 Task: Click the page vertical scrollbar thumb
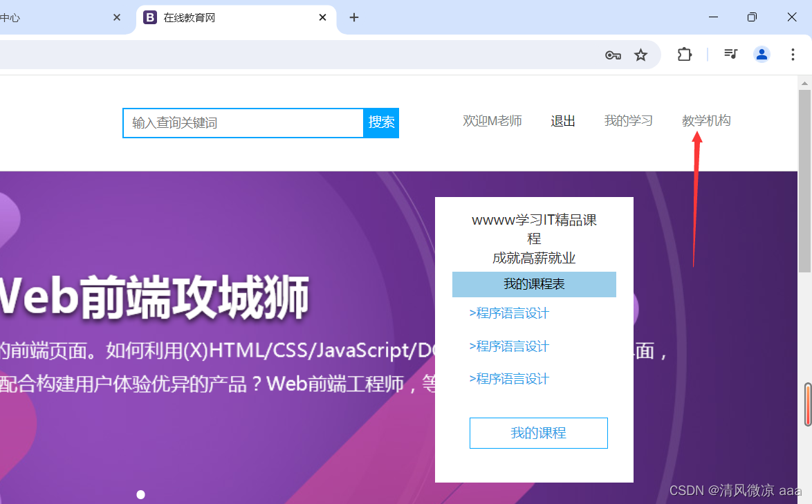804,181
